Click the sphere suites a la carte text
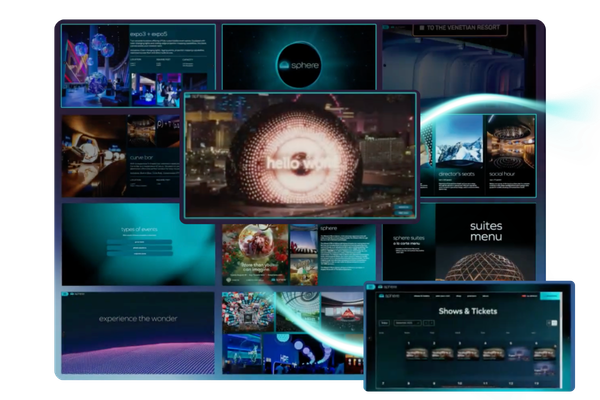 tap(408, 240)
